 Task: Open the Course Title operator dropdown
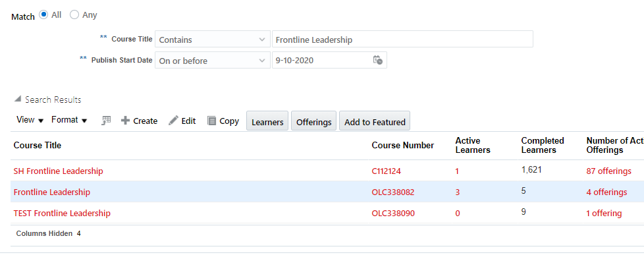(212, 40)
